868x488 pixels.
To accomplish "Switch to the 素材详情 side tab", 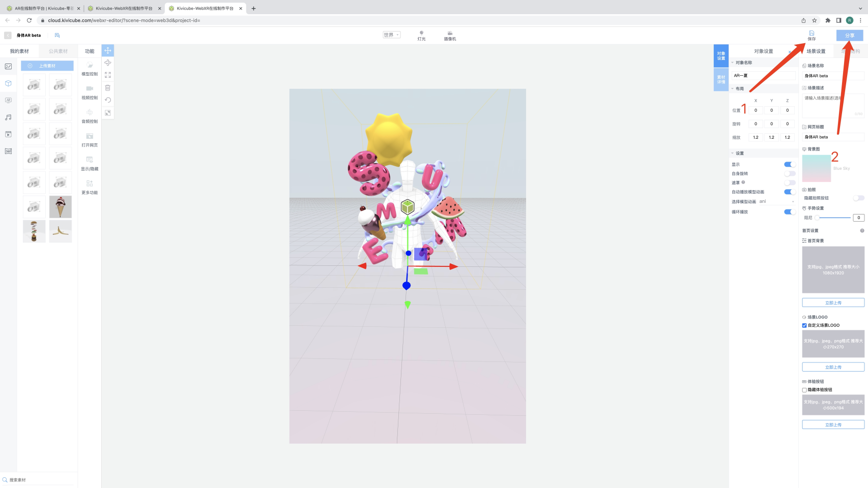I will tap(721, 80).
